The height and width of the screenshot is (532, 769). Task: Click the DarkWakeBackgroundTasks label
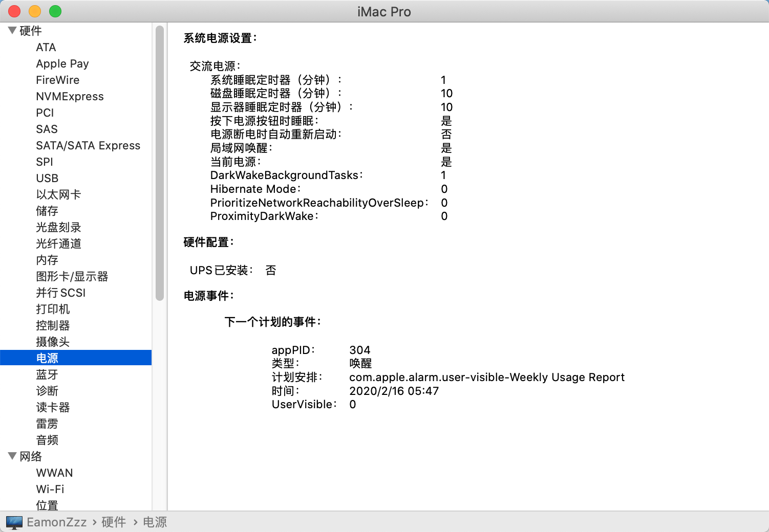click(x=287, y=175)
